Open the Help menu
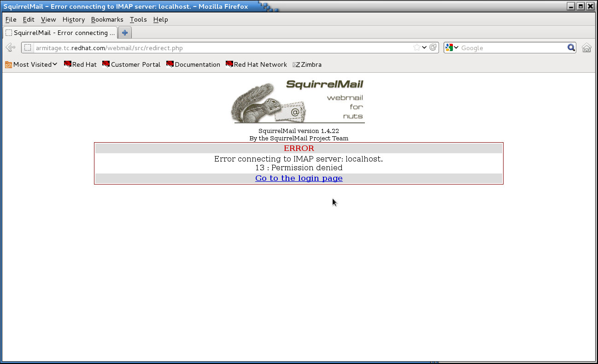Screen dimensions: 598x364 [x=161, y=19]
